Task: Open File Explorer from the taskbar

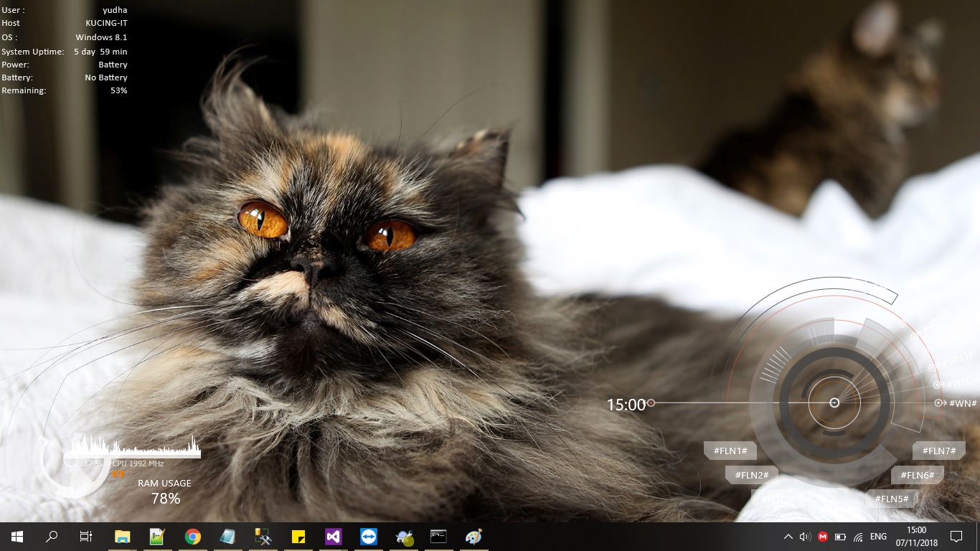Action: (x=122, y=537)
